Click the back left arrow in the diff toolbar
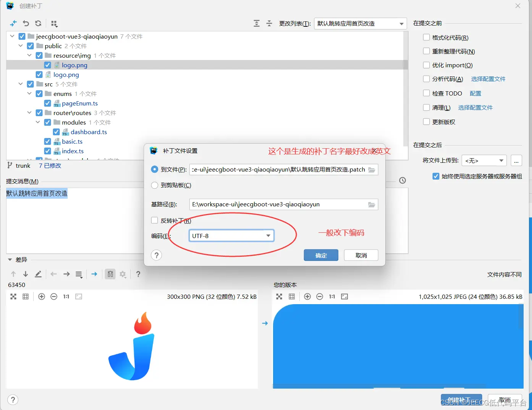This screenshot has width=532, height=410. (x=54, y=274)
